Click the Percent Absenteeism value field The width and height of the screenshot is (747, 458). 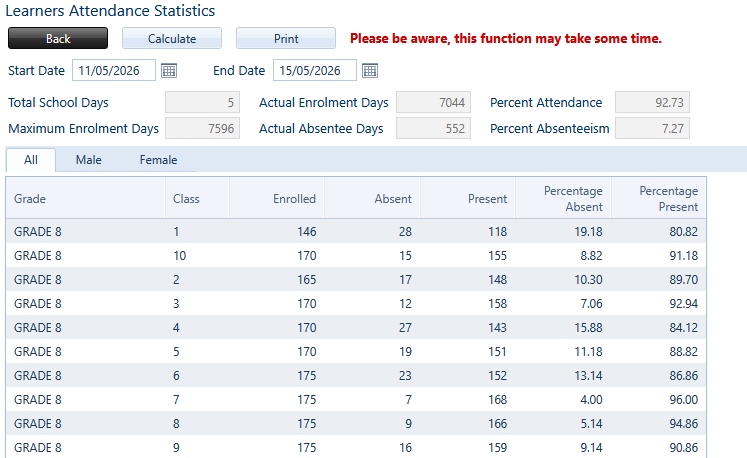652,128
